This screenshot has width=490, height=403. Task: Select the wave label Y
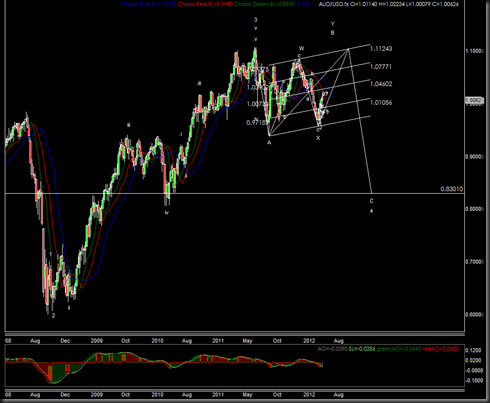click(332, 24)
